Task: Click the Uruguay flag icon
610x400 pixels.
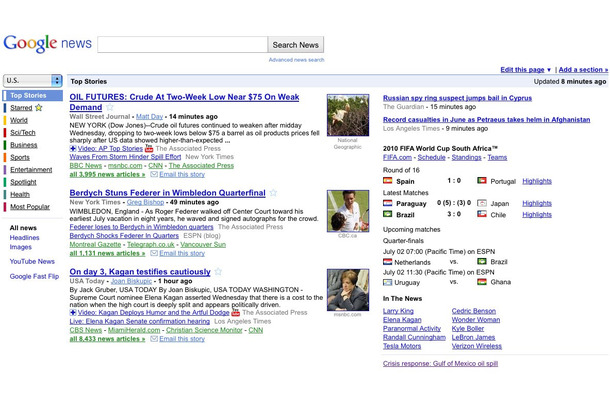Action: pyautogui.click(x=387, y=282)
